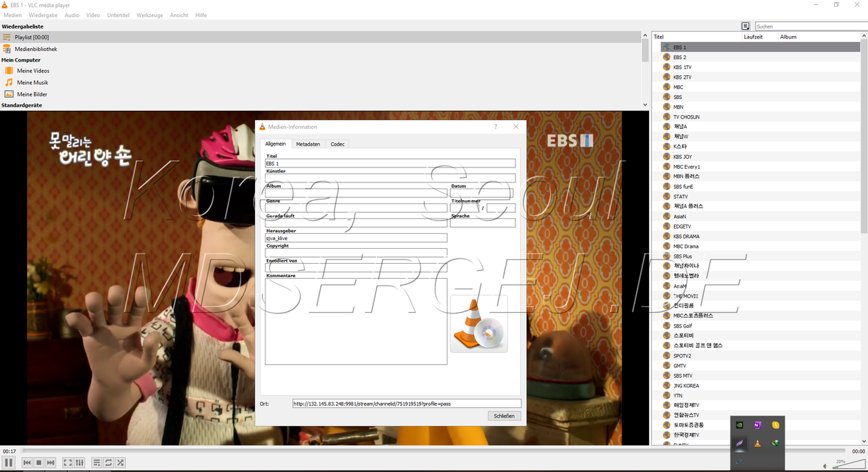Image resolution: width=868 pixels, height=472 pixels.
Task: Close the Medien-Information dialog
Action: coord(516,127)
